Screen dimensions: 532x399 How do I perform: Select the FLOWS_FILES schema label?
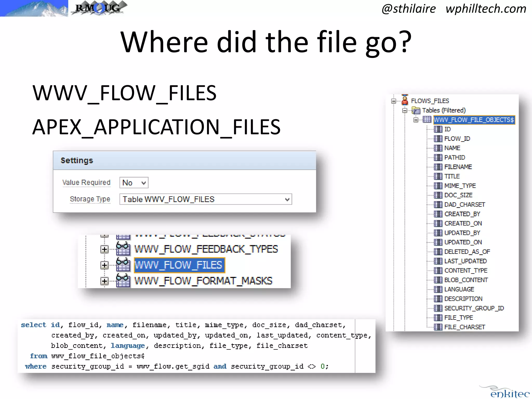[x=430, y=101]
